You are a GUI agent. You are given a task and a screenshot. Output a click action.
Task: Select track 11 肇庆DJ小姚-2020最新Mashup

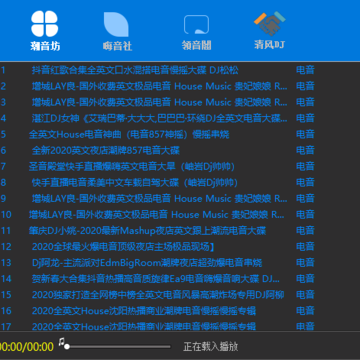click(x=147, y=230)
